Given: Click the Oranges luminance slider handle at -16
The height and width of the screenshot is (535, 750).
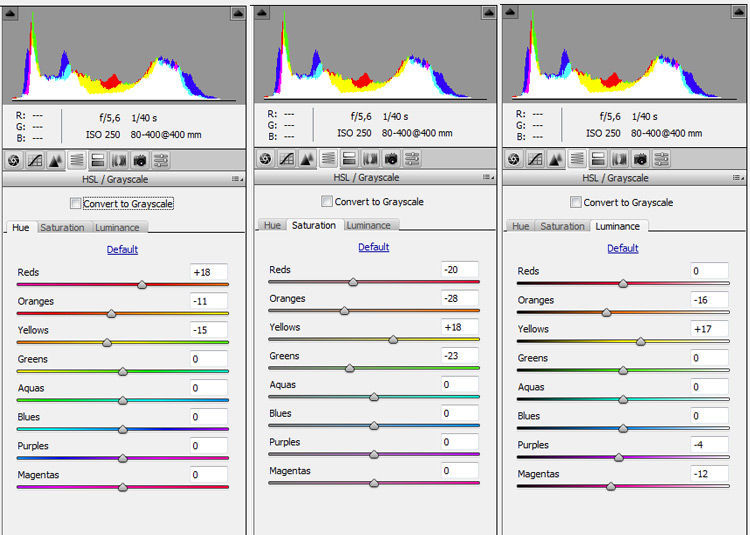Looking at the screenshot, I should click(607, 313).
